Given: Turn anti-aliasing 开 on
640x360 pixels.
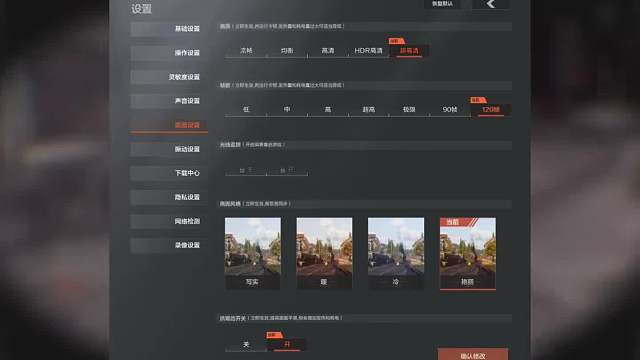Looking at the screenshot, I should coord(287,344).
